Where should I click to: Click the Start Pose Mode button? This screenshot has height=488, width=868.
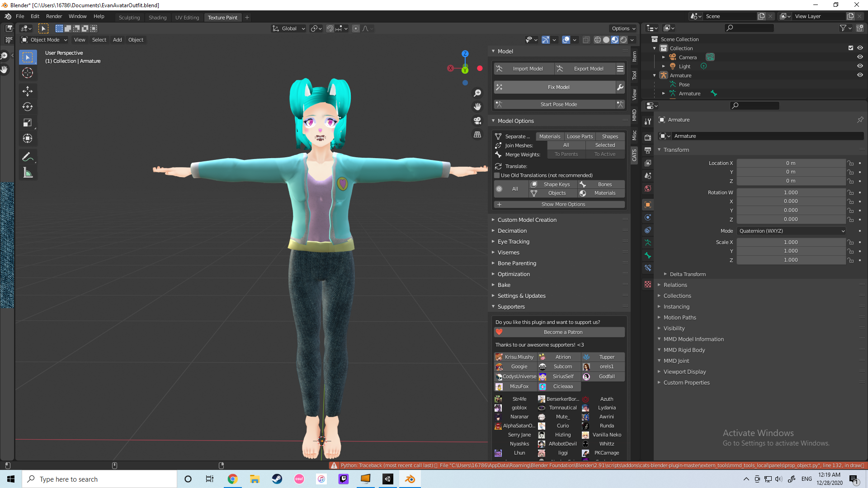pyautogui.click(x=559, y=104)
